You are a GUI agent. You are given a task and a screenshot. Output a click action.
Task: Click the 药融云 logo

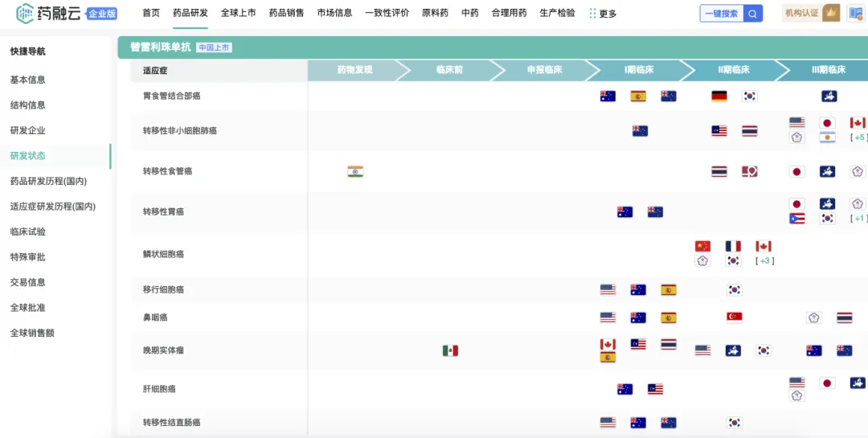48,13
